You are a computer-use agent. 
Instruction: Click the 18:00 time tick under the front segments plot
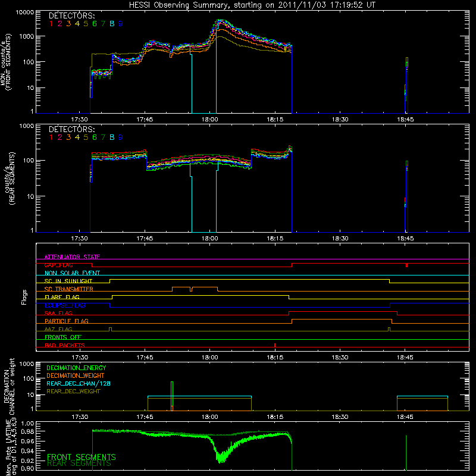pyautogui.click(x=210, y=120)
